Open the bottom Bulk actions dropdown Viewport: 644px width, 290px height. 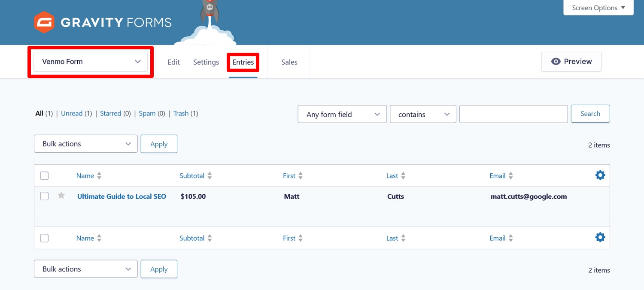tap(86, 269)
